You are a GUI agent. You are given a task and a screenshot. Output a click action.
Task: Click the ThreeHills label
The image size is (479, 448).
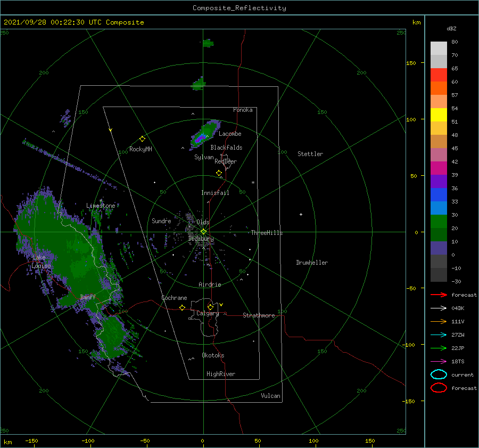tap(267, 233)
